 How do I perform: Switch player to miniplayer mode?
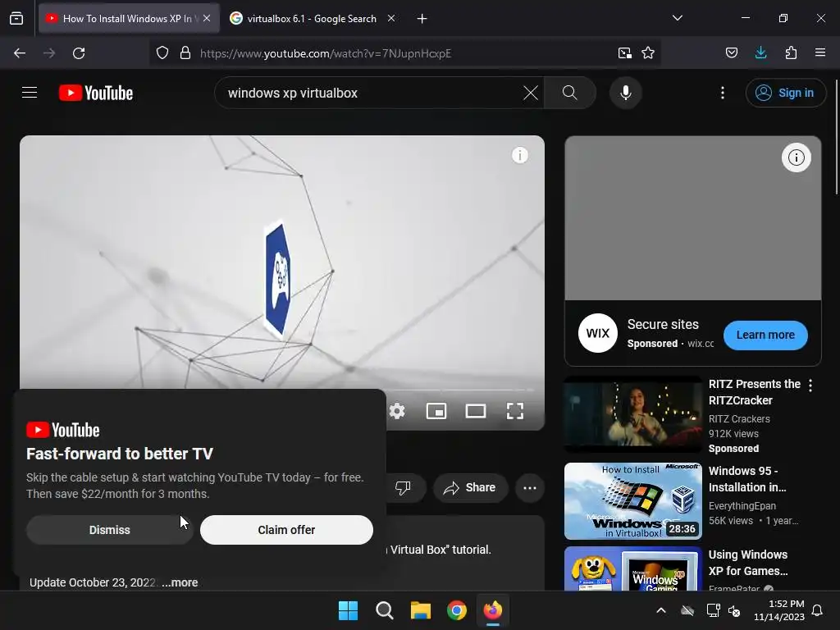tap(436, 411)
